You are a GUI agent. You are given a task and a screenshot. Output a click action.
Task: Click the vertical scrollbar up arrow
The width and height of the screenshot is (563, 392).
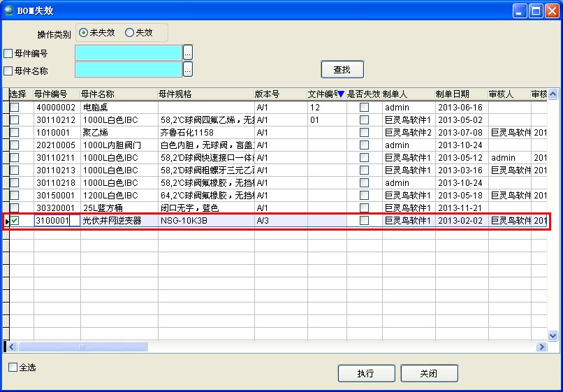(553, 94)
